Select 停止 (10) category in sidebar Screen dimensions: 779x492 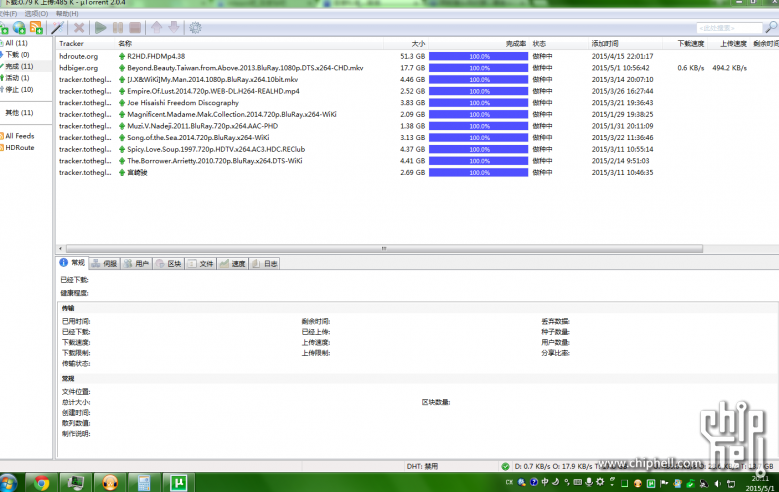(x=19, y=89)
